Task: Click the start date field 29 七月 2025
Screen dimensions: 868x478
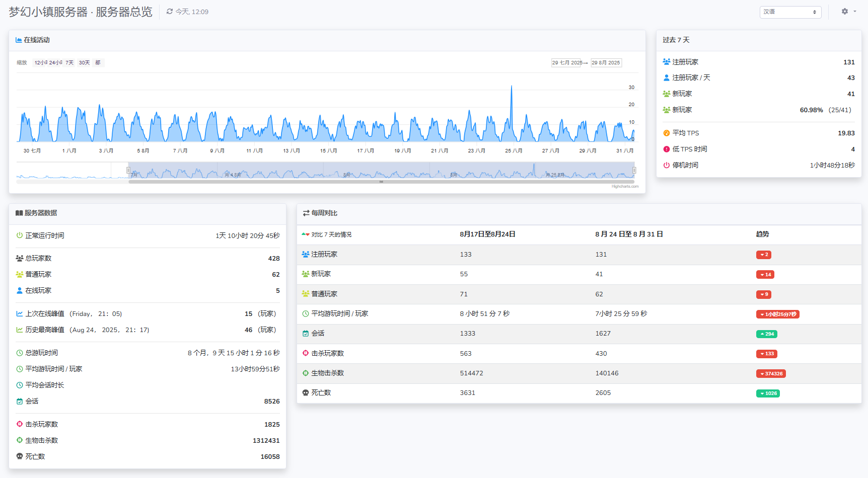Action: [x=567, y=63]
